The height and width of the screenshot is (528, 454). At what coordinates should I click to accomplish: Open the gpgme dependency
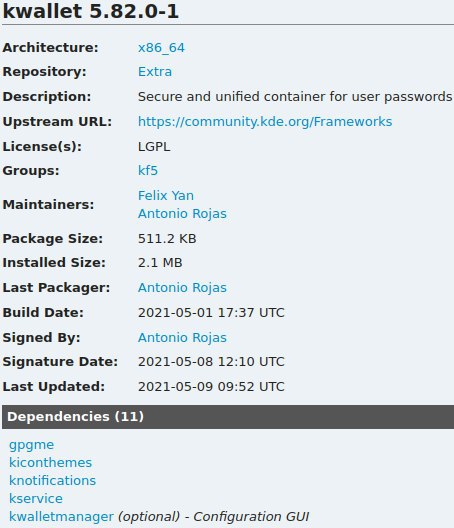pos(31,445)
